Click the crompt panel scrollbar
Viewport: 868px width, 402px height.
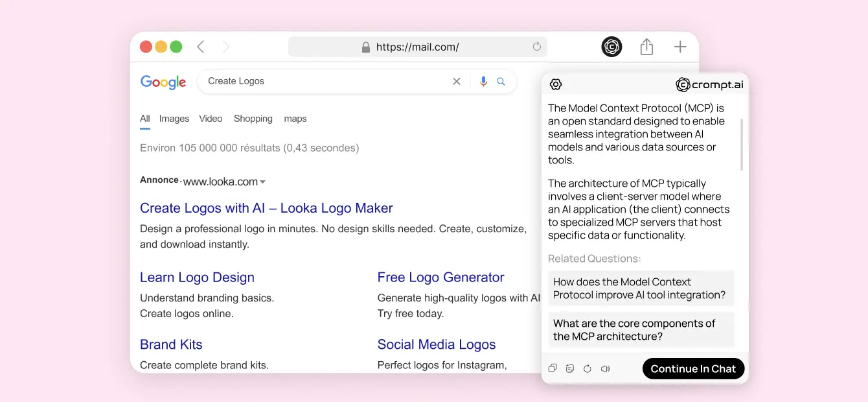742,144
